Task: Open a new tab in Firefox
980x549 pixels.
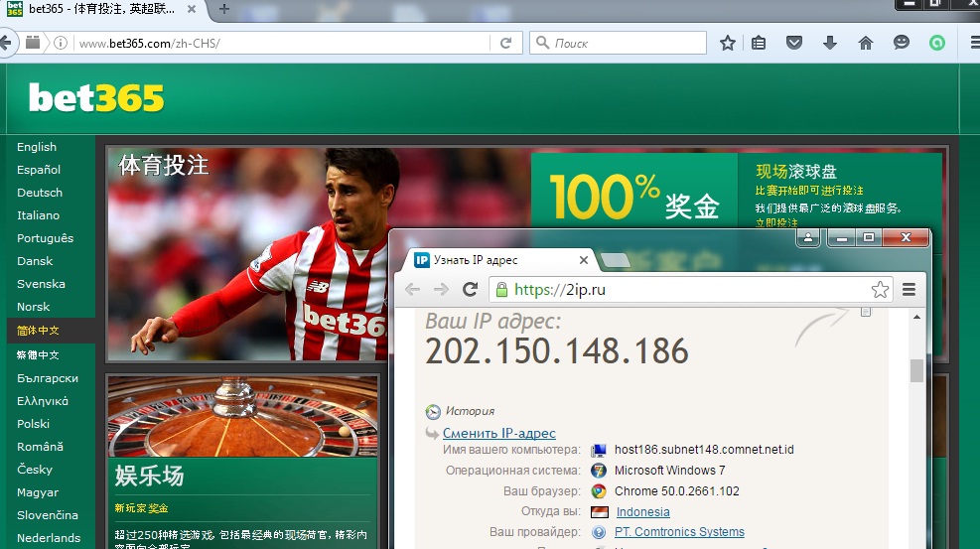Action: coord(224,9)
